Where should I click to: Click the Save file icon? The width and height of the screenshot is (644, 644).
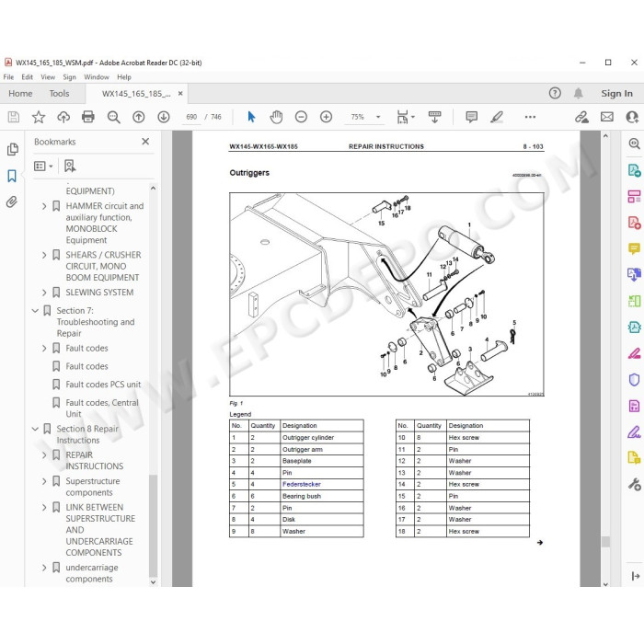14,117
